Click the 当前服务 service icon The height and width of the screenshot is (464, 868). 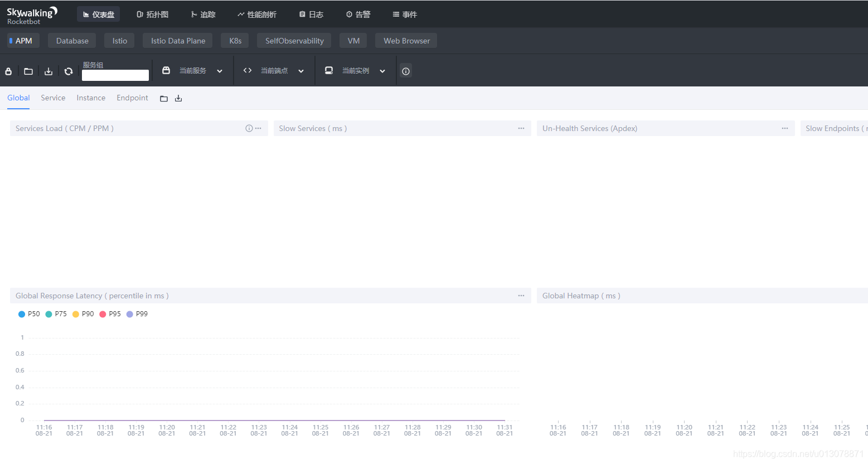tap(166, 70)
